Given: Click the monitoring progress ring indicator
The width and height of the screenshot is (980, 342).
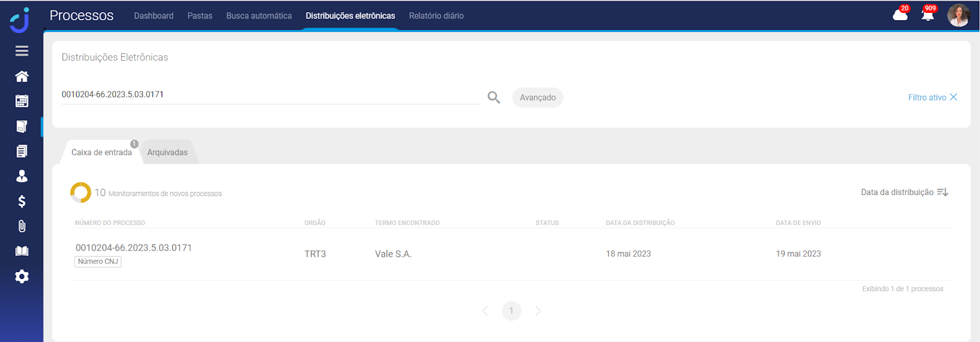Looking at the screenshot, I should click(x=80, y=192).
